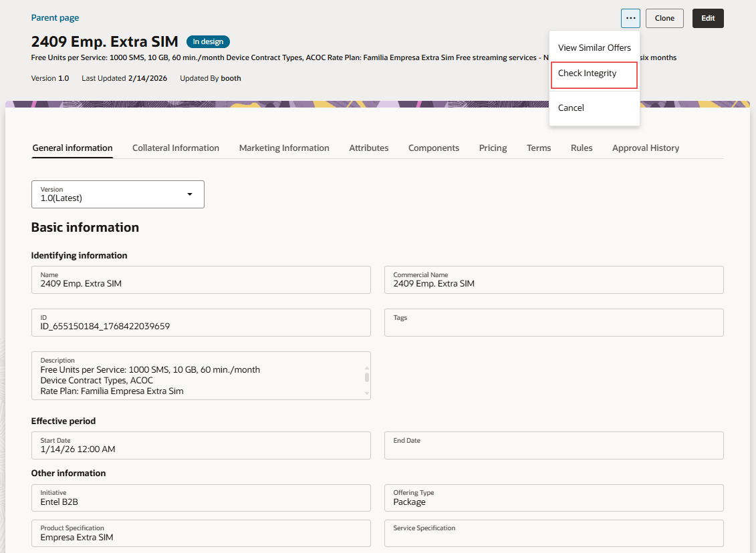This screenshot has height=553, width=756.
Task: Click the ID field
Action: 201,323
